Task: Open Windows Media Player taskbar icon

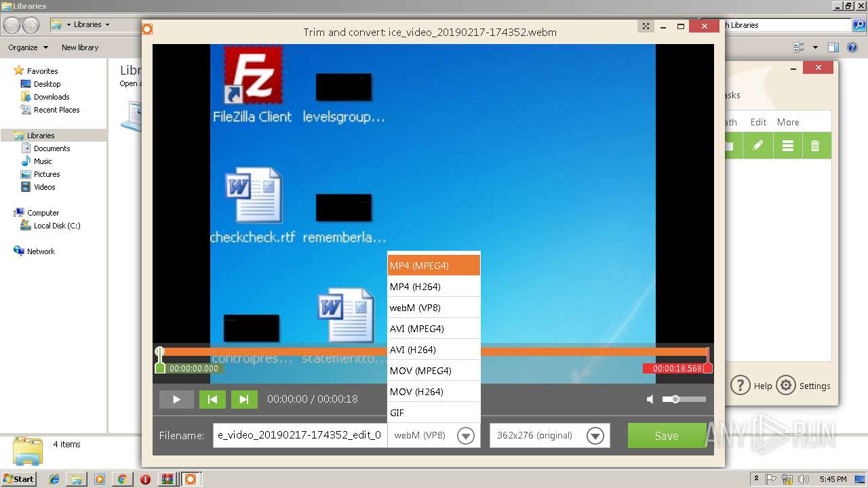Action: pyautogui.click(x=100, y=479)
